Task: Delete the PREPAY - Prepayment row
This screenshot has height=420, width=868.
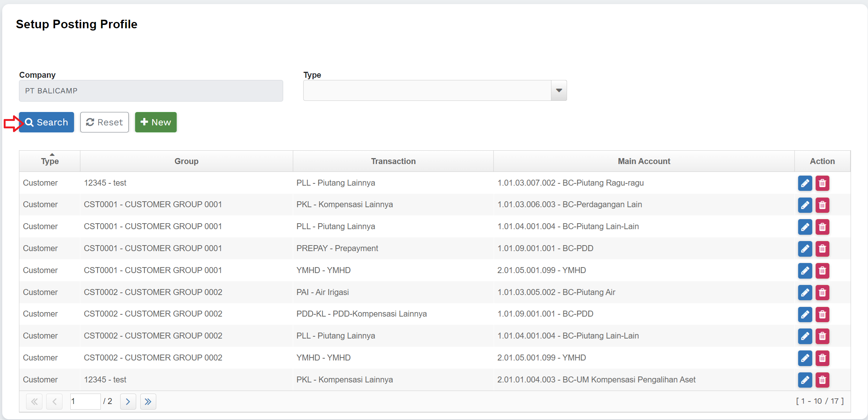Action: tap(822, 249)
